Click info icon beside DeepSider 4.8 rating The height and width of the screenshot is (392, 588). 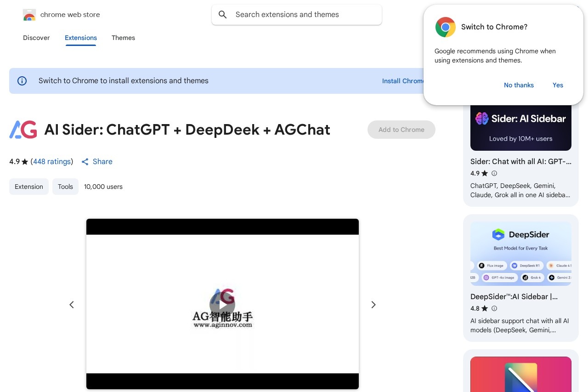494,308
